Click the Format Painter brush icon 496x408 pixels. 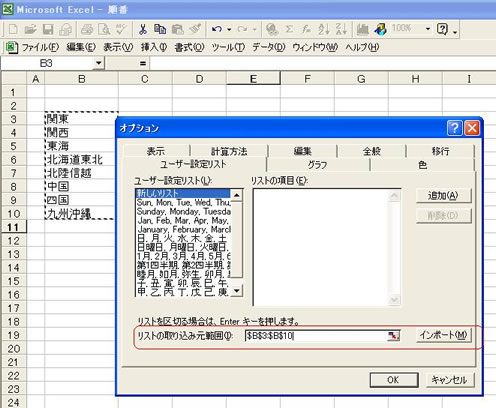195,30
